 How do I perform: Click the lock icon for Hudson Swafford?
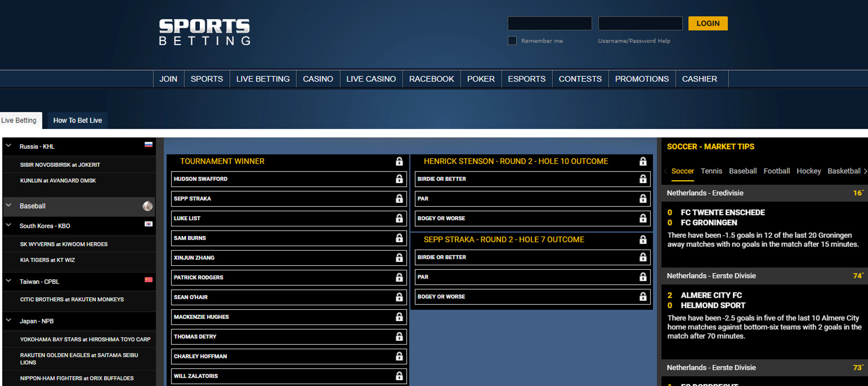tap(399, 179)
